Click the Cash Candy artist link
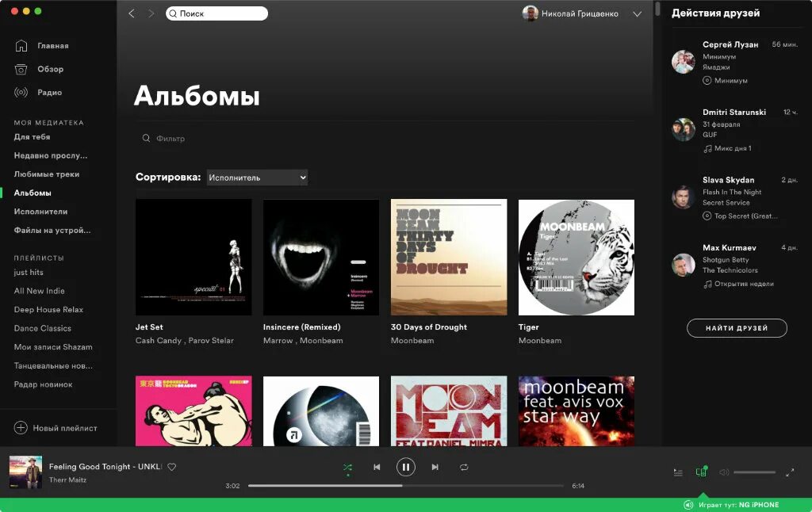Viewport: 812px width, 512px height. click(x=159, y=341)
